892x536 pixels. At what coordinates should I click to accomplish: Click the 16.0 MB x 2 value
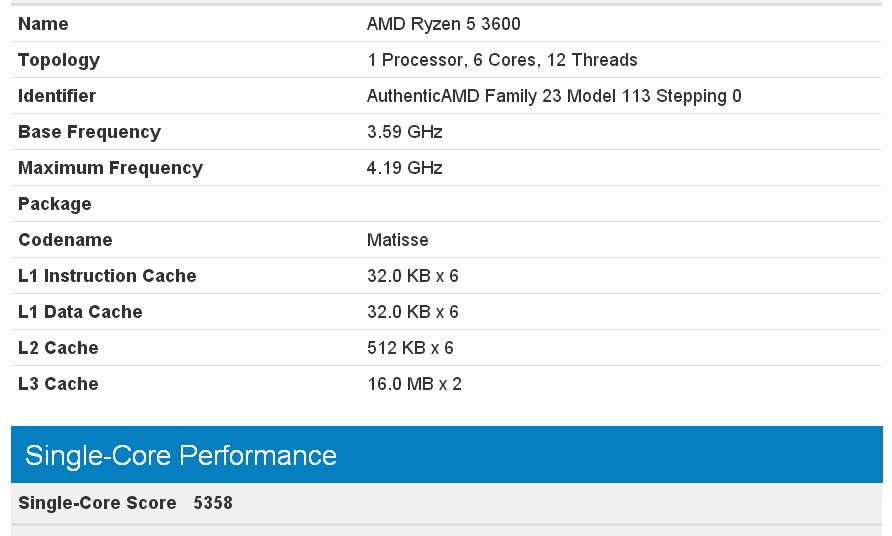pyautogui.click(x=414, y=384)
